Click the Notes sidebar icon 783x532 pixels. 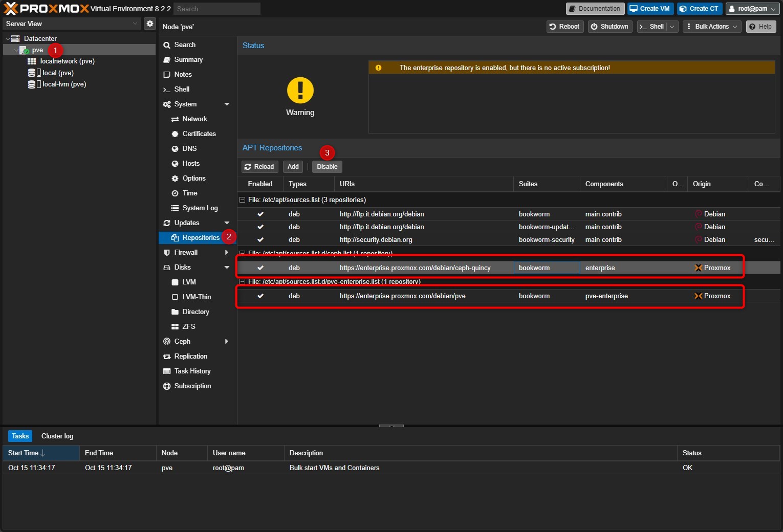[167, 75]
